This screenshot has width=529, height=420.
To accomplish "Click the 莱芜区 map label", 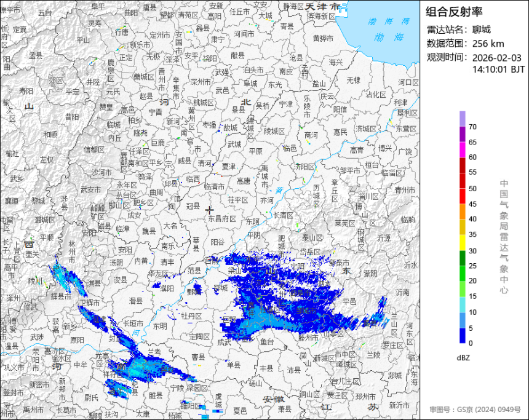I will click(x=345, y=223).
